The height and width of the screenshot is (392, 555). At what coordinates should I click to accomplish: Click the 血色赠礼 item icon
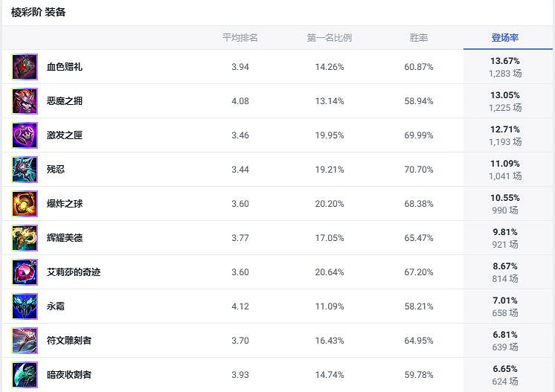[x=25, y=67]
